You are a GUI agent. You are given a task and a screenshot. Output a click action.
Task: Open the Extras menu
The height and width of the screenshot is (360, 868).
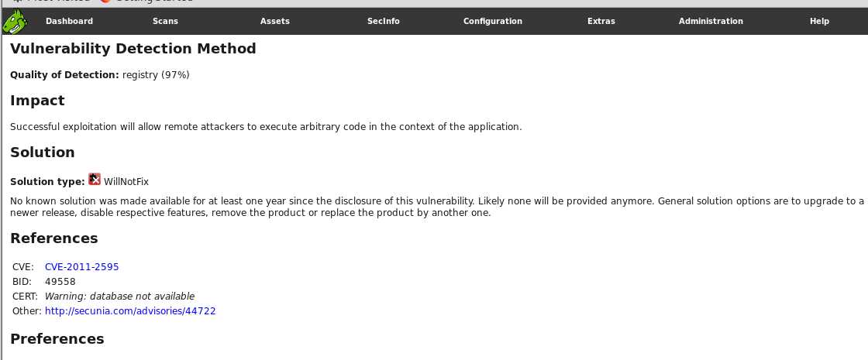coord(601,21)
